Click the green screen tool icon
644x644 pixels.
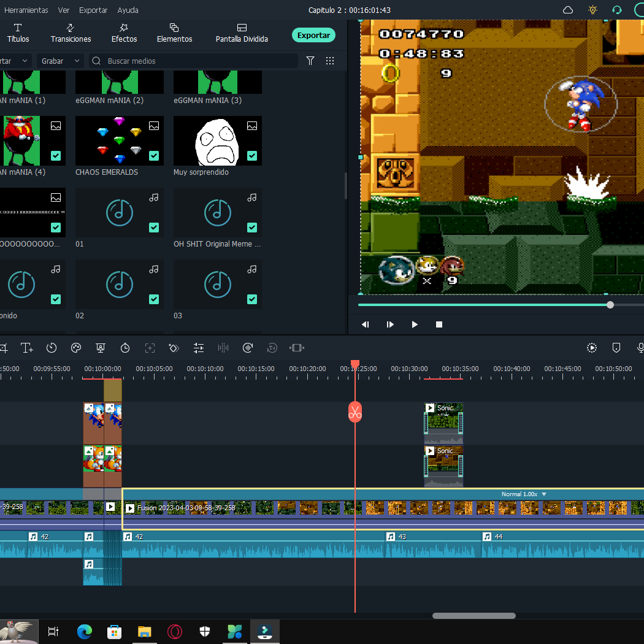pos(100,348)
